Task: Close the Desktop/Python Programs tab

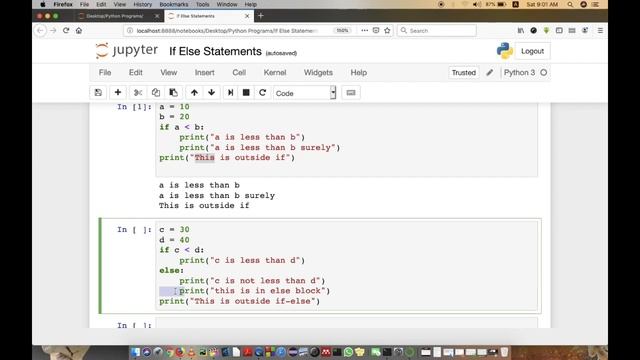Action: (157, 16)
